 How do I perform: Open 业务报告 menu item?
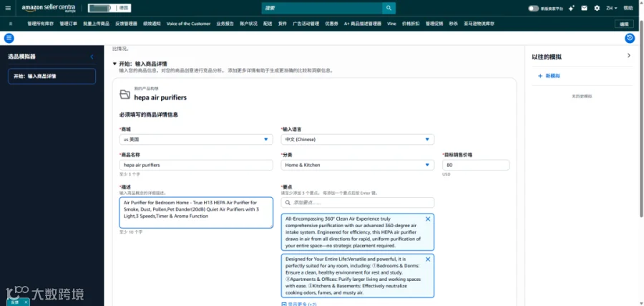coord(225,24)
